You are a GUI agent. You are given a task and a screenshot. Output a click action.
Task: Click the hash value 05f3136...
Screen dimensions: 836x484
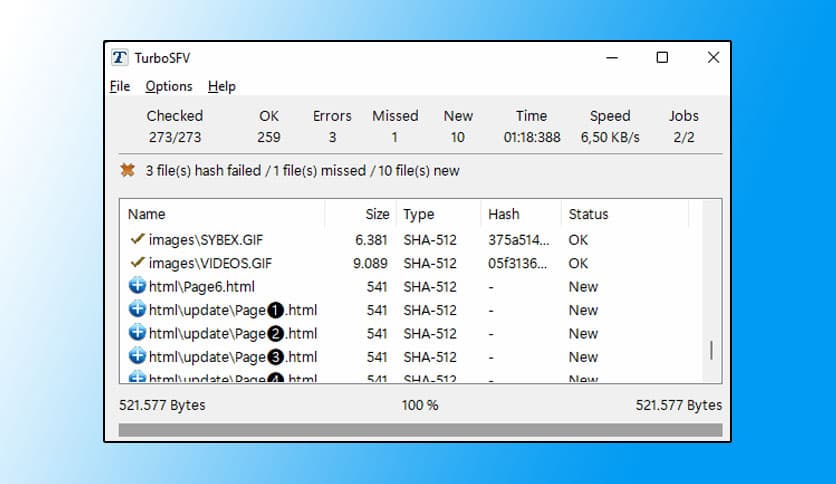pos(517,263)
